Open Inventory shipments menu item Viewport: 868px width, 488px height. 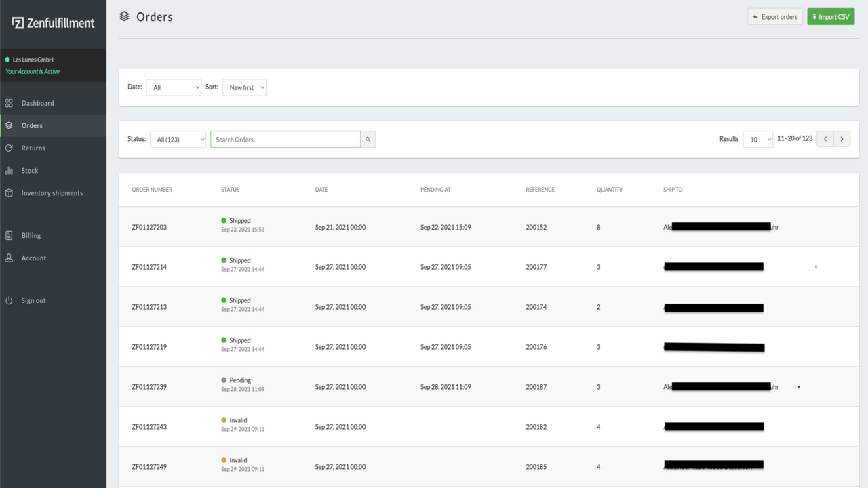[x=53, y=193]
